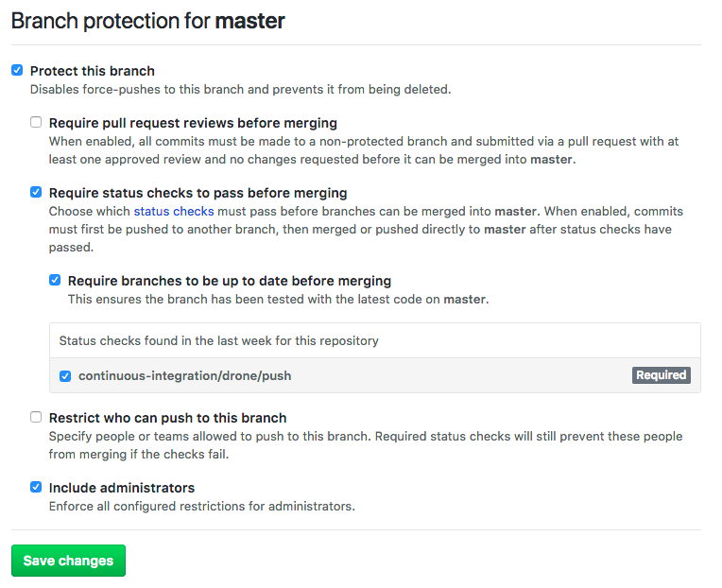Click the Require pull request reviews before merging label

click(193, 123)
